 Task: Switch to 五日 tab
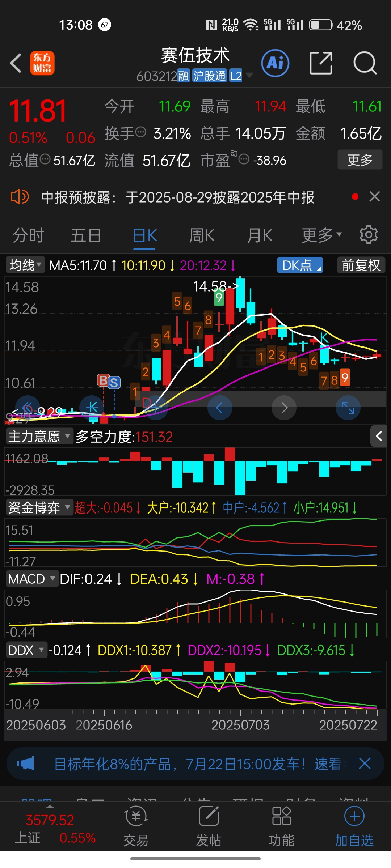(86, 235)
